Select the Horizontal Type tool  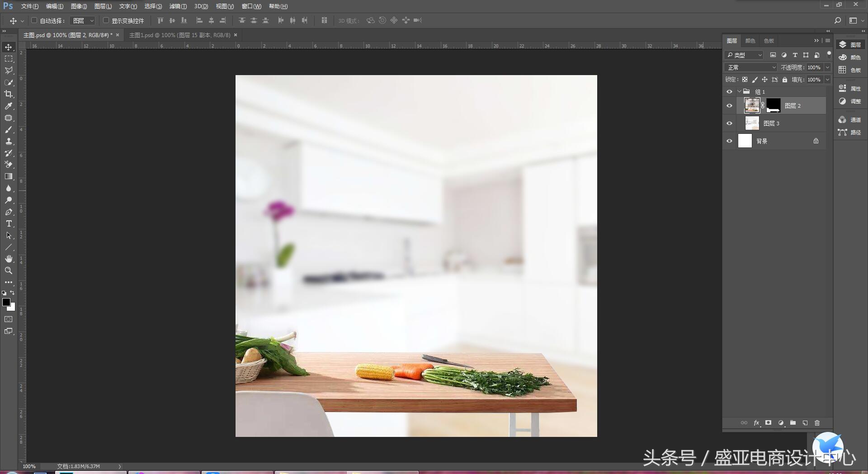coord(9,223)
